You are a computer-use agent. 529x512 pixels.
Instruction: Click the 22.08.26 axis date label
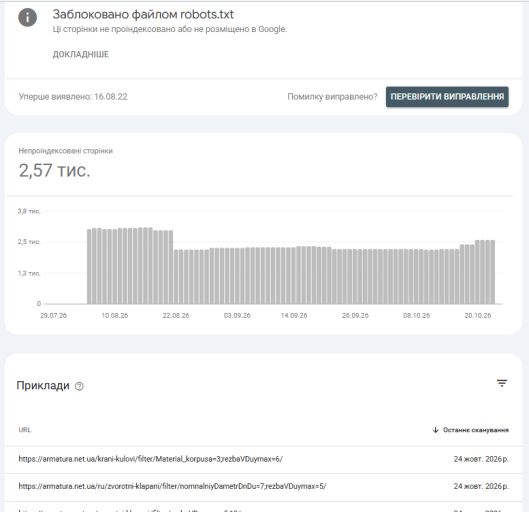(x=176, y=316)
